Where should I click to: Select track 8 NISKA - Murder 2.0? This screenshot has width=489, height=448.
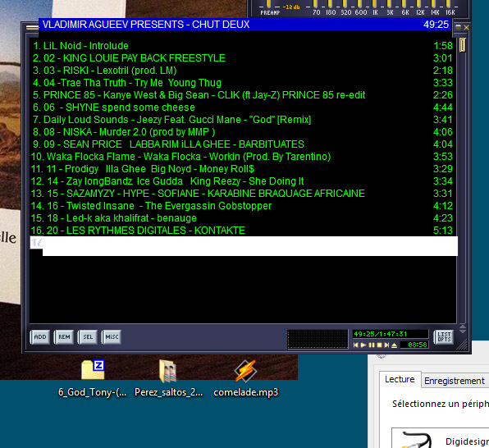pos(243,132)
